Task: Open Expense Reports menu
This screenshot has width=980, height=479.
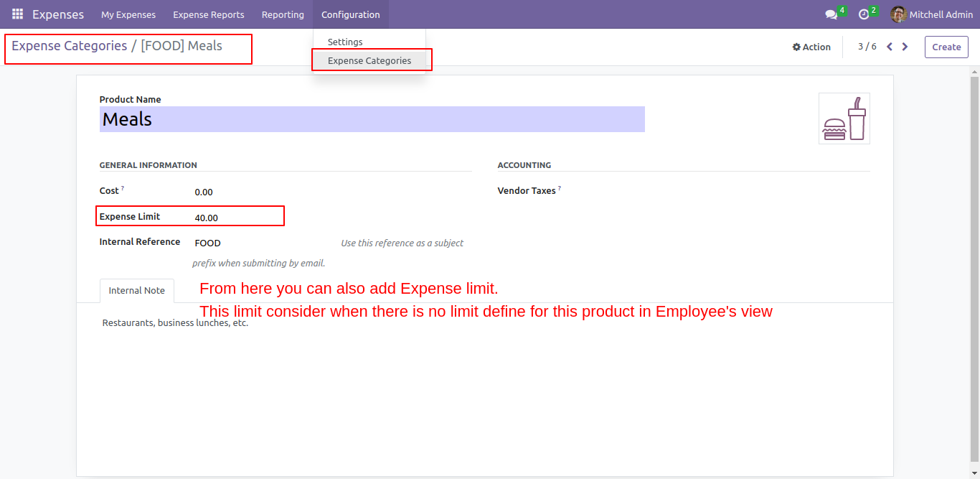Action: tap(209, 14)
